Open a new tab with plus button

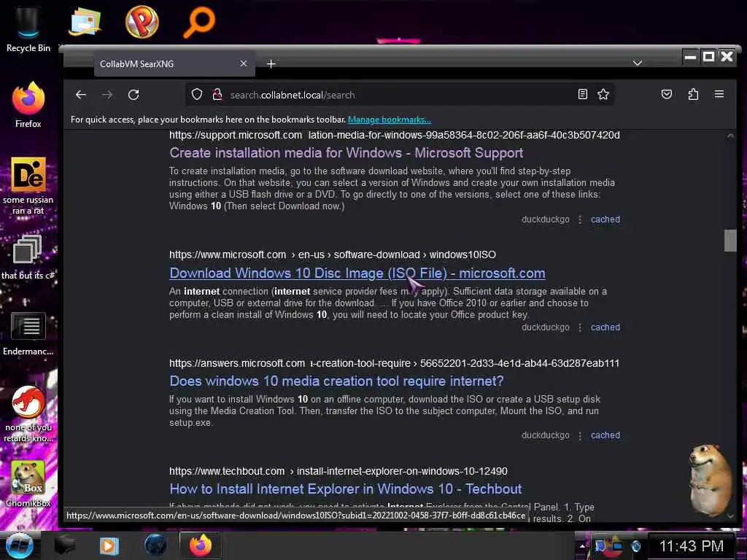pyautogui.click(x=271, y=64)
